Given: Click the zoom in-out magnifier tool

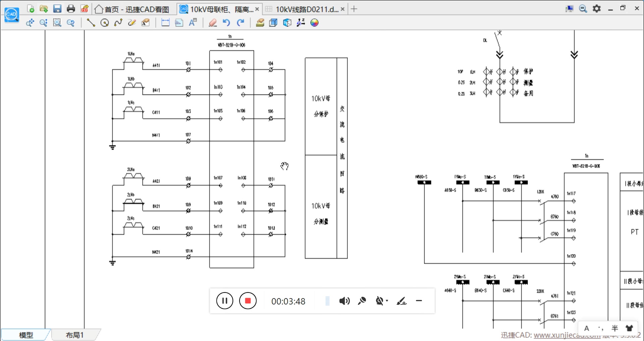Looking at the screenshot, I should coord(43,23).
